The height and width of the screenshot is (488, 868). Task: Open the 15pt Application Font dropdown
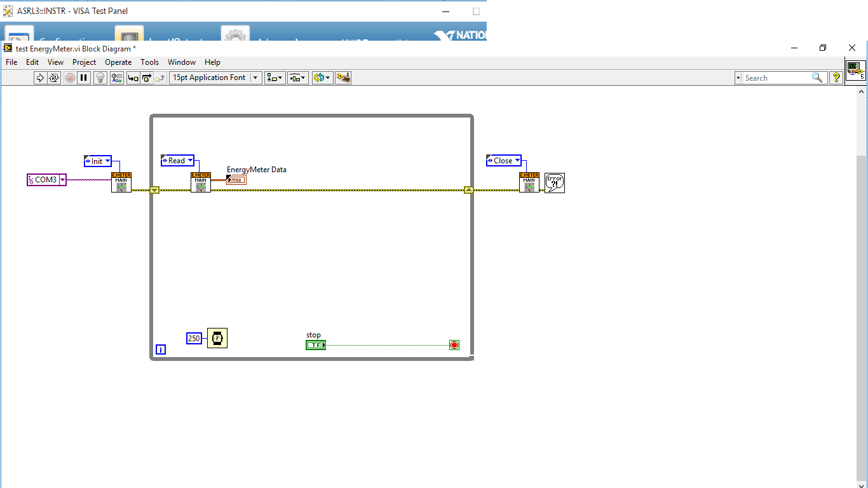click(x=216, y=78)
